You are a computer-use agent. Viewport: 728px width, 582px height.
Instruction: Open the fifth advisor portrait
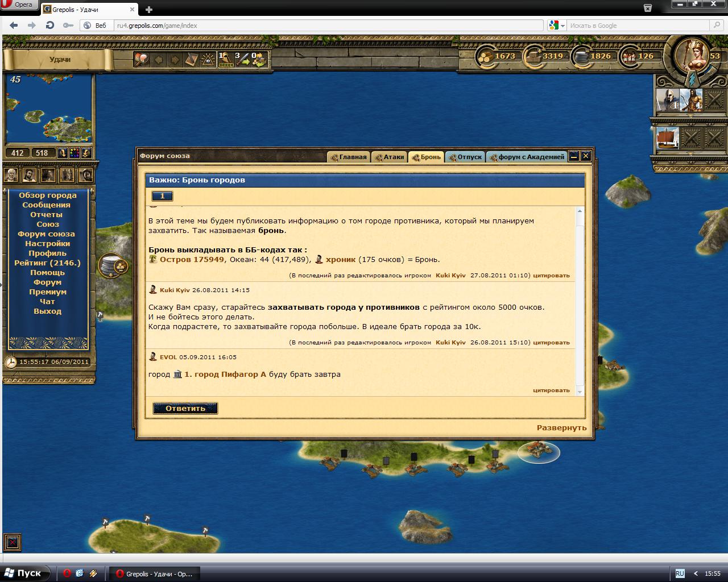click(x=86, y=174)
